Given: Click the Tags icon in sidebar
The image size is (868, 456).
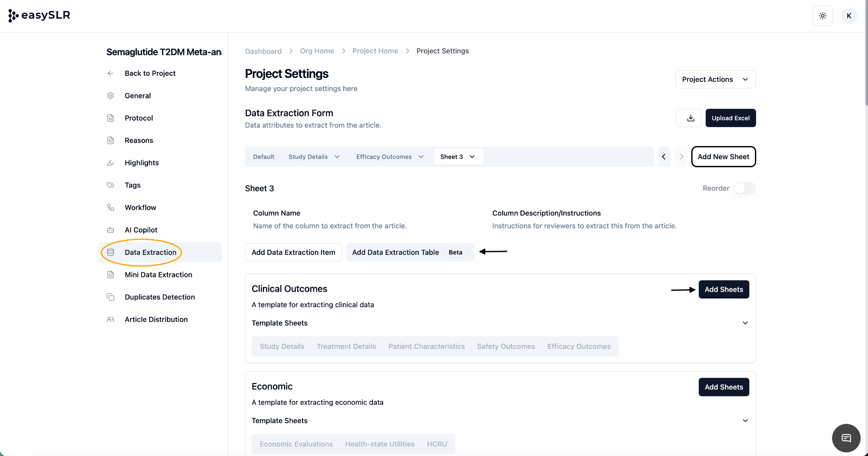Looking at the screenshot, I should point(111,185).
